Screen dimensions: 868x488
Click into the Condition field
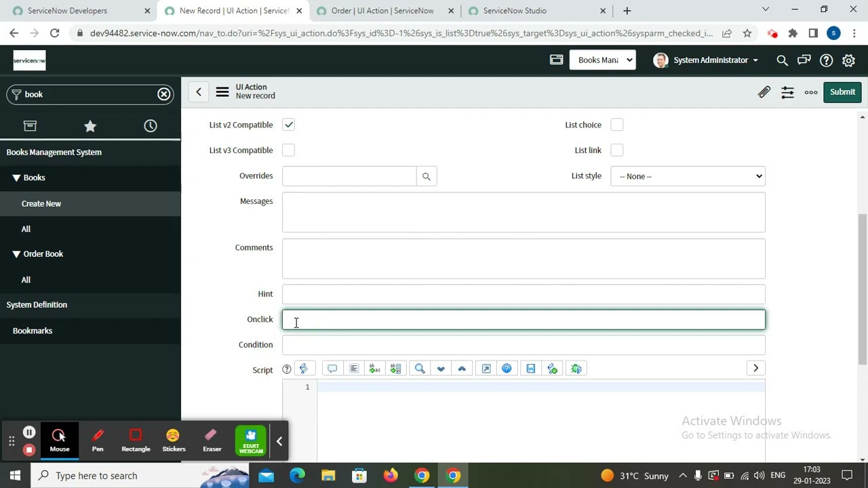tap(524, 345)
